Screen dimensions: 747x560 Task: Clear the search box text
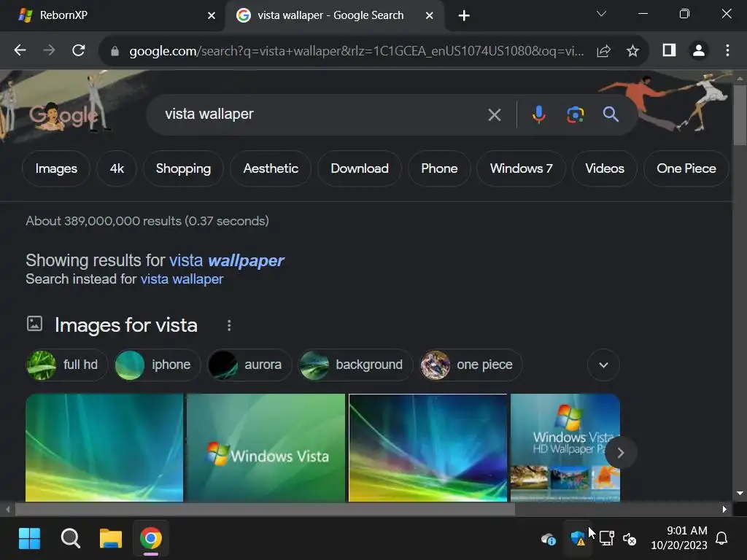(495, 114)
